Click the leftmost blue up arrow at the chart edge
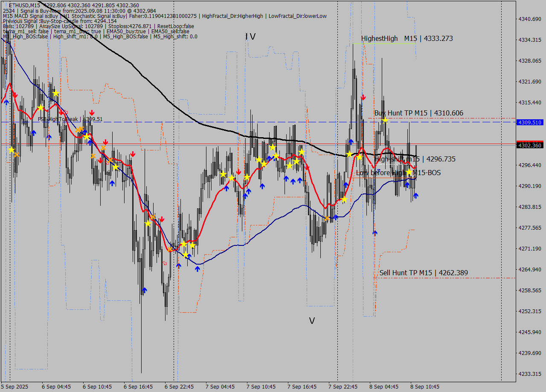Image resolution: width=546 pixels, height=392 pixels. coord(6,102)
